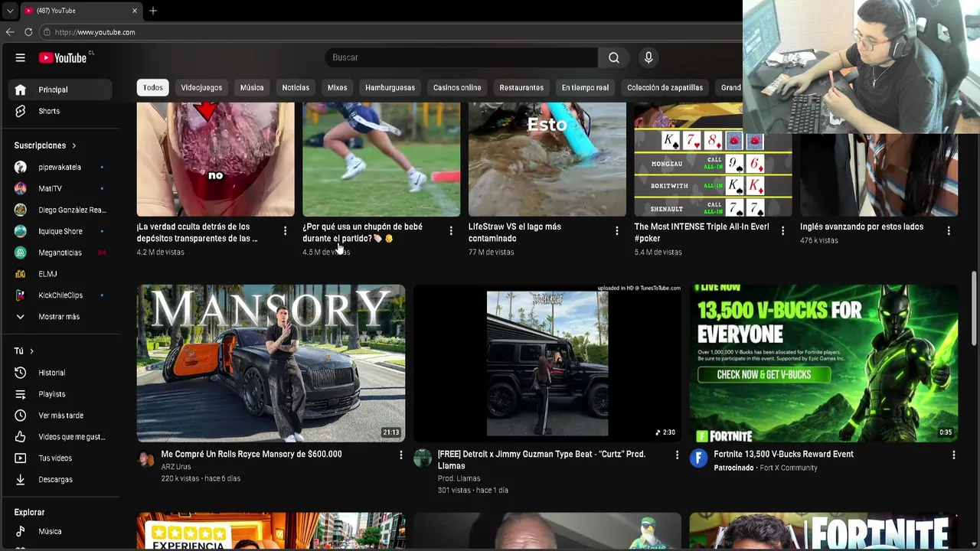Expand the Tú section chevron

[x=31, y=351]
